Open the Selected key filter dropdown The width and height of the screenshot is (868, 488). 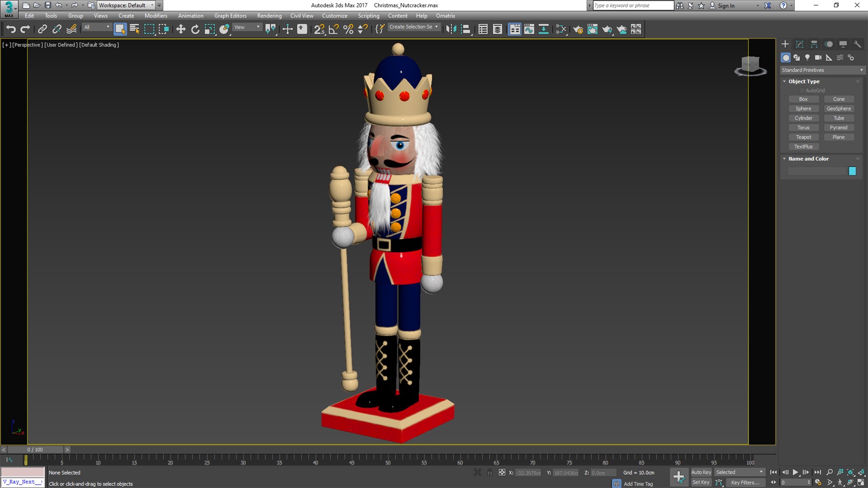(x=740, y=472)
